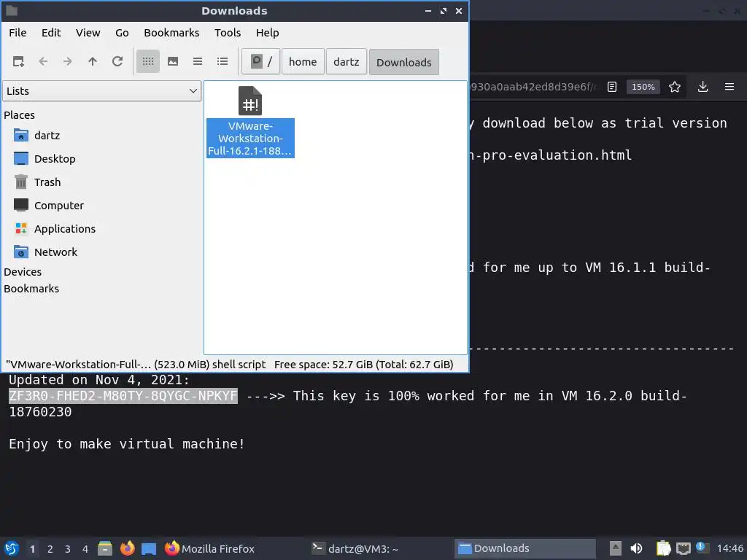Image resolution: width=747 pixels, height=560 pixels.
Task: Switch to compact list view mode
Action: pyautogui.click(x=198, y=61)
